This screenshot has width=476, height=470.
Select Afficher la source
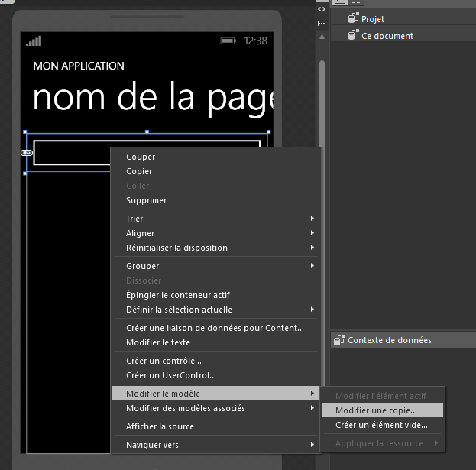pos(216,426)
